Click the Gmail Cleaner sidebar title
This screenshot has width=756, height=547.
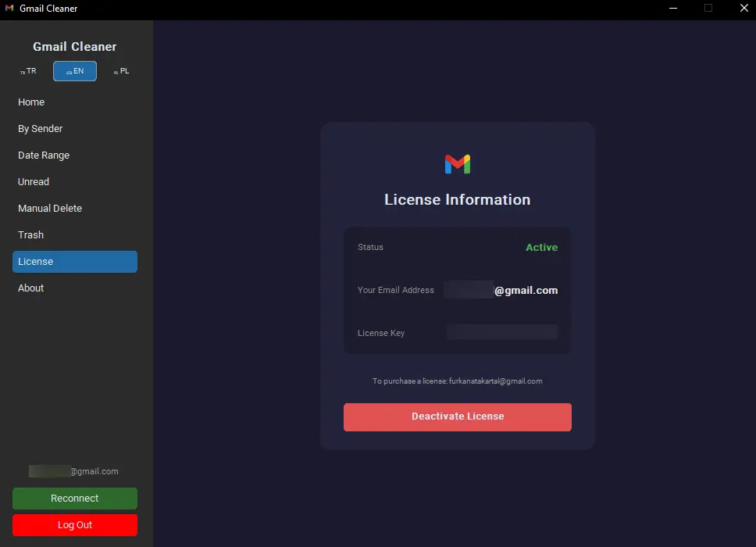click(x=75, y=47)
